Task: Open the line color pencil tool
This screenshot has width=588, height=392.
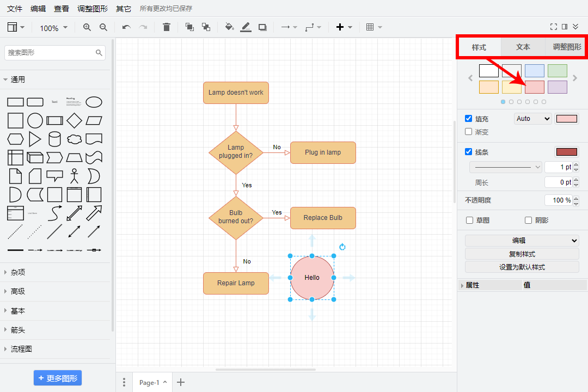Action: click(246, 27)
